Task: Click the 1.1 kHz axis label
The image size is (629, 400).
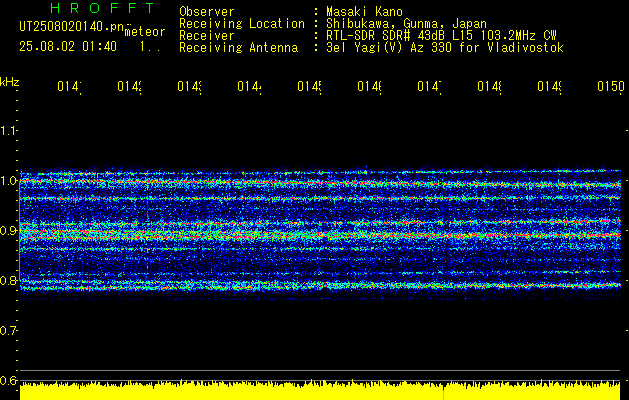Action: (x=8, y=131)
